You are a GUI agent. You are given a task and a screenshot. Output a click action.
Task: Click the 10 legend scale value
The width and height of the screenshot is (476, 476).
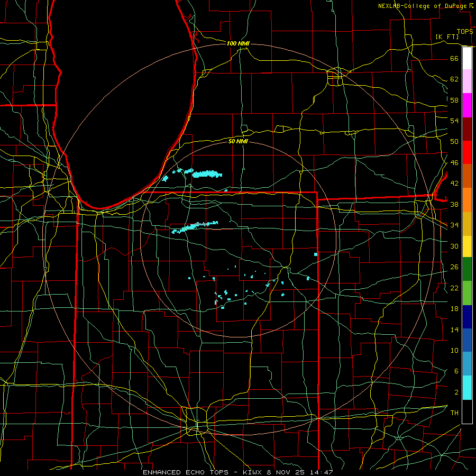point(454,350)
